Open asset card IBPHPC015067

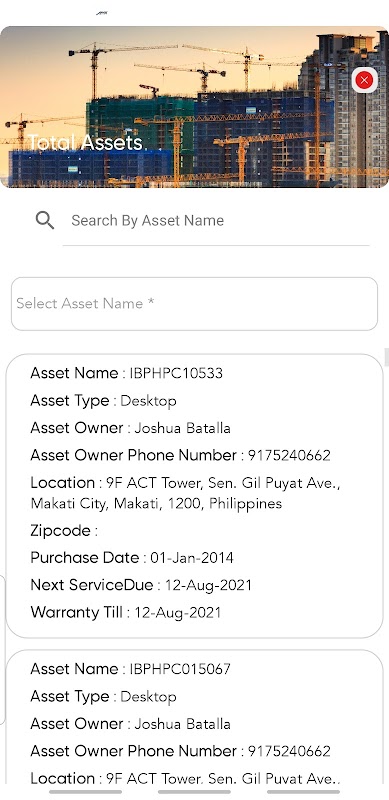click(x=194, y=717)
